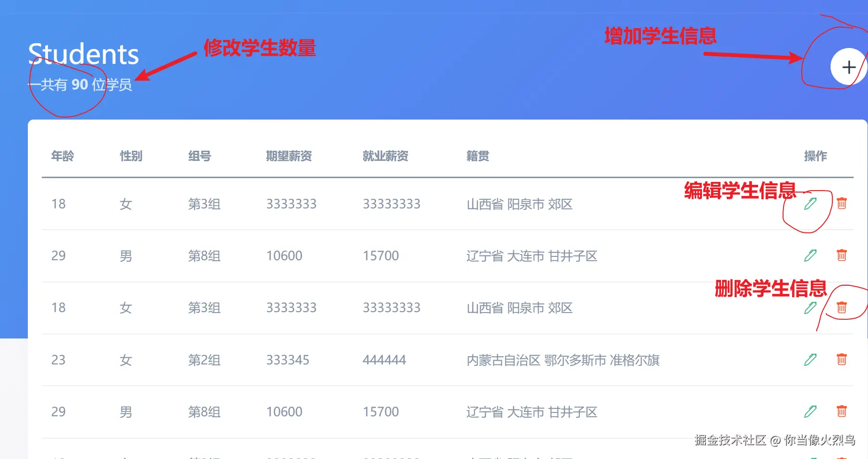Click 辽宁省 大连市 甘井子区 in second row
Screen dimensions: 868x459
pyautogui.click(x=532, y=255)
